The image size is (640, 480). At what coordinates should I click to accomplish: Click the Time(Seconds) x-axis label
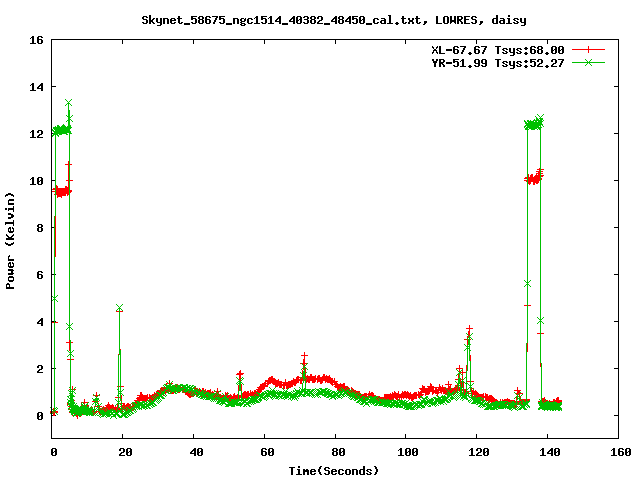tap(334, 471)
